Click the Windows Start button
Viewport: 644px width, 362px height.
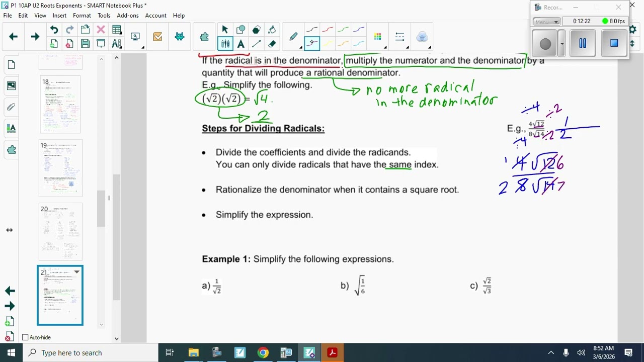click(11, 352)
